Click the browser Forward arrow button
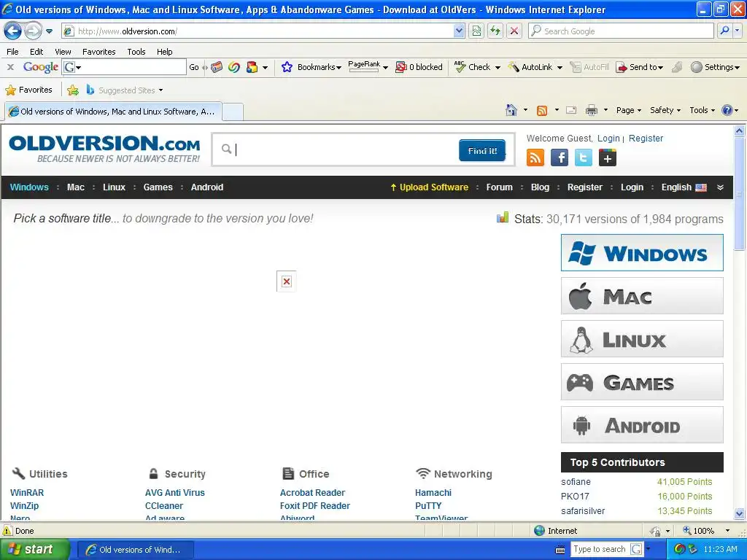The height and width of the screenshot is (560, 747). click(33, 31)
